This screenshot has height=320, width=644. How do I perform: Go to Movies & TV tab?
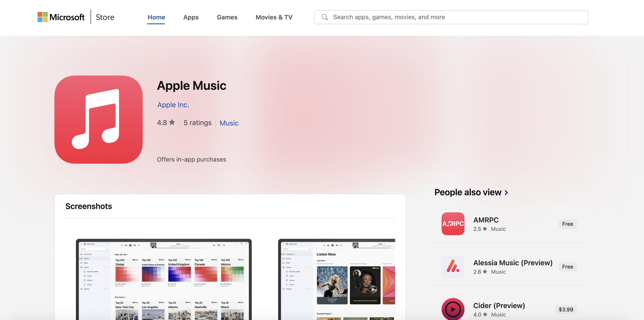coord(274,17)
